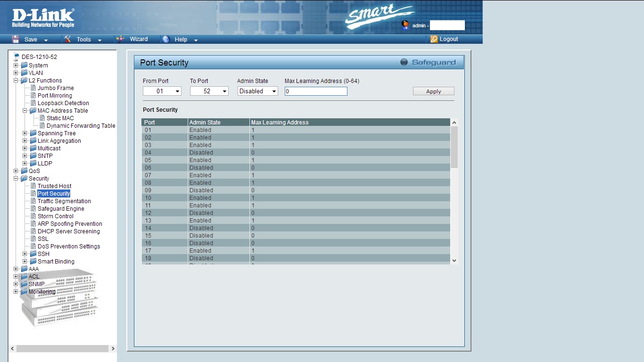Open the Tools menu
Screen dimensions: 644x362
(x=84, y=40)
